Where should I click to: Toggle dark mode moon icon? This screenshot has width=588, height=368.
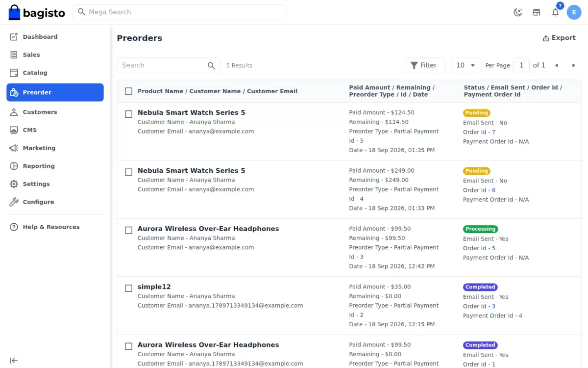517,12
